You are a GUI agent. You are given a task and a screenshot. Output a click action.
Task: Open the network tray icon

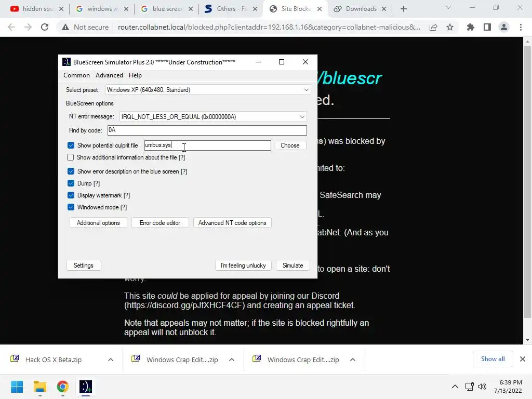coord(469,387)
